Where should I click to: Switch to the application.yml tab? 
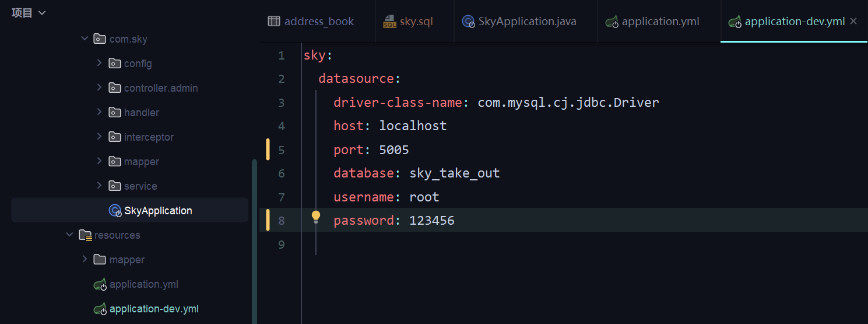(x=660, y=22)
